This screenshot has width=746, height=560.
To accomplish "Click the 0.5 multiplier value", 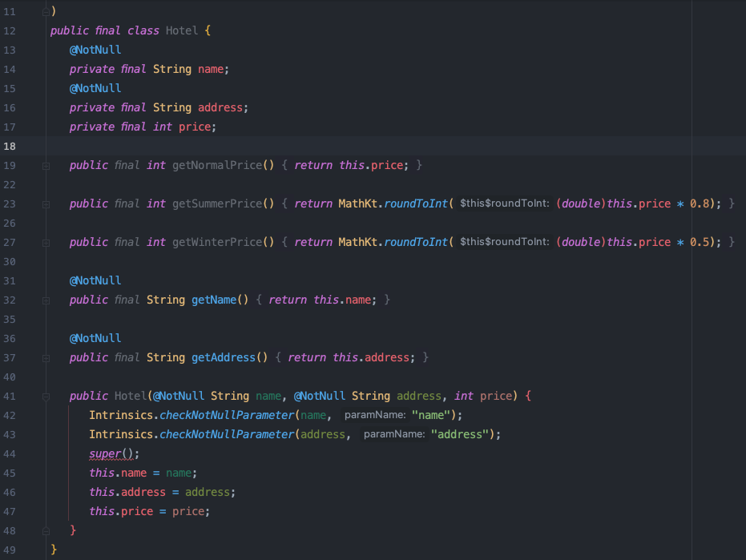I will click(700, 242).
